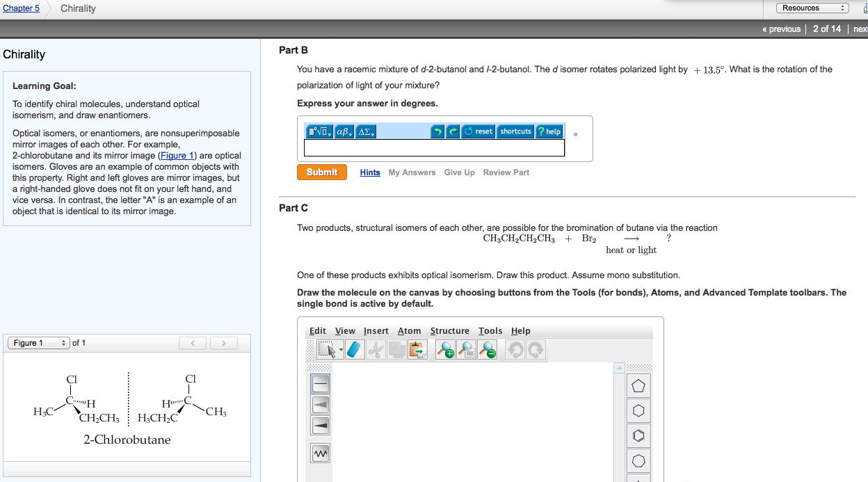Open the zoom in tool on drawing canvas
The width and height of the screenshot is (868, 482).
(x=444, y=349)
